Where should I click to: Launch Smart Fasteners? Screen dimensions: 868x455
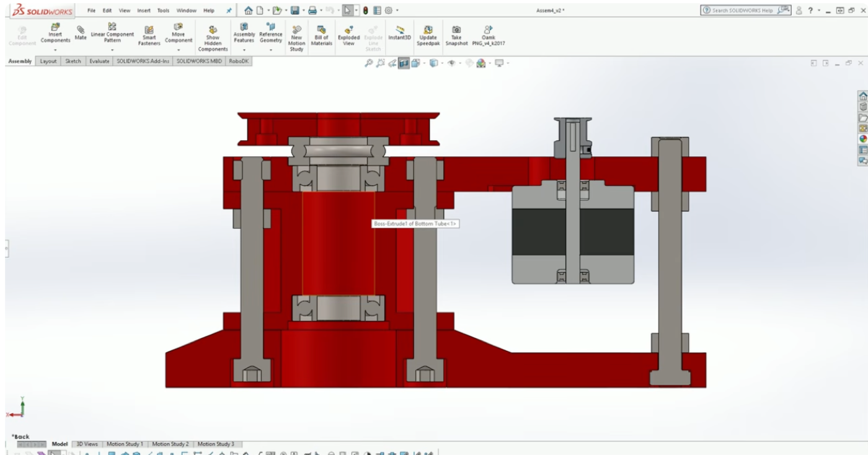point(149,36)
